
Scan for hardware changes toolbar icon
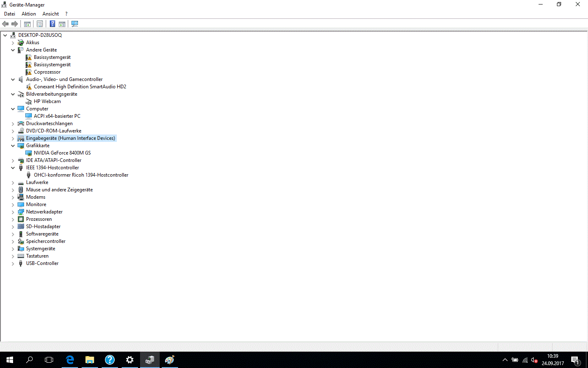[x=75, y=24]
